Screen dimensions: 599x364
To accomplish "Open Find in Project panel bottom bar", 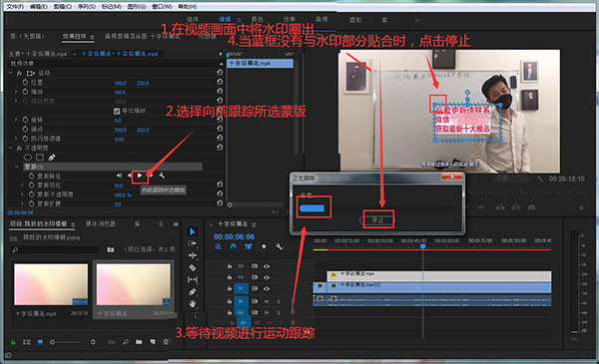I will point(126,342).
